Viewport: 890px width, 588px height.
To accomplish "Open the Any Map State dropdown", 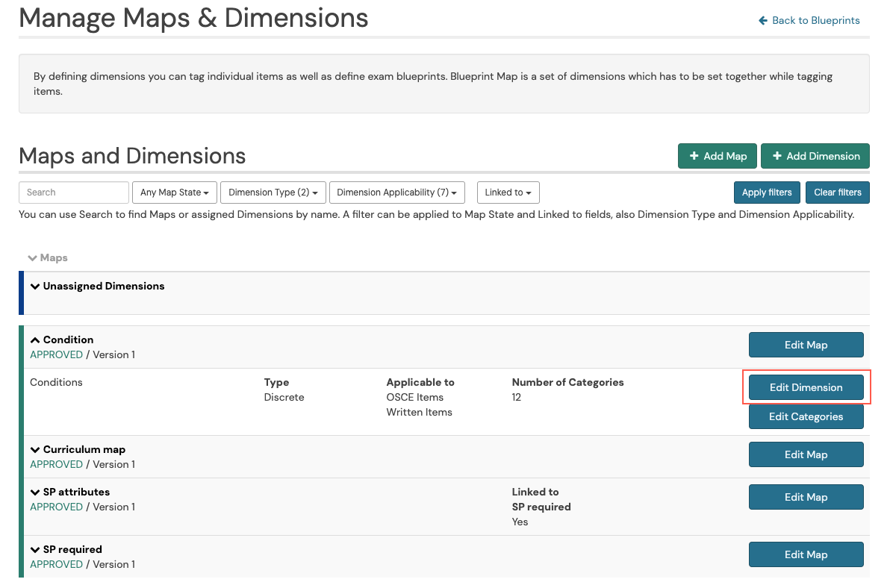I will coord(174,192).
